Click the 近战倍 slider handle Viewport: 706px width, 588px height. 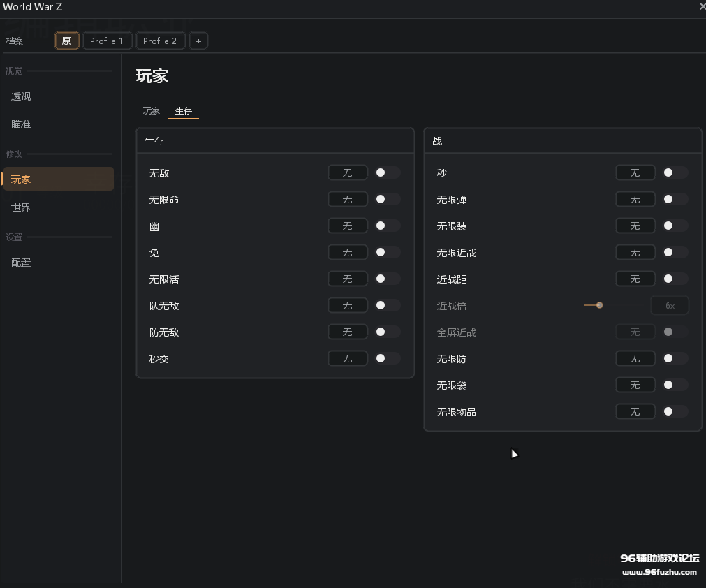tap(599, 305)
